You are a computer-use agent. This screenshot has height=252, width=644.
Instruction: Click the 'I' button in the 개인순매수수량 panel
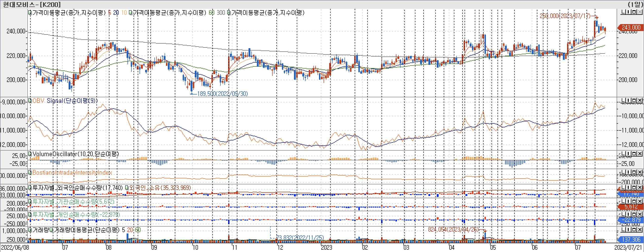click(x=628, y=214)
